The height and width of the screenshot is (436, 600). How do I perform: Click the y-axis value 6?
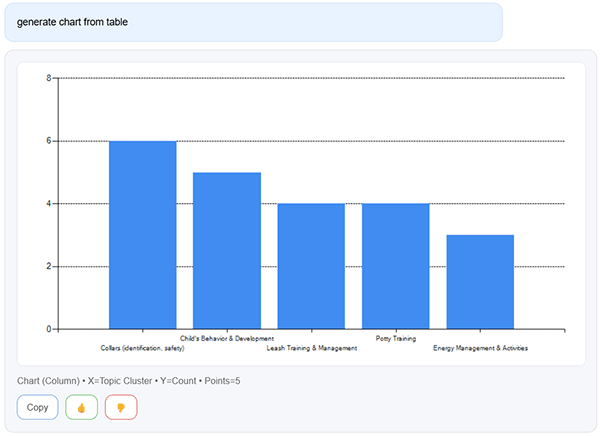49,141
